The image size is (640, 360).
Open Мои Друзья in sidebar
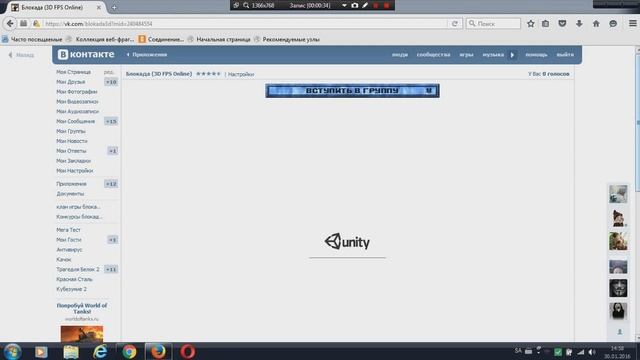(x=71, y=82)
